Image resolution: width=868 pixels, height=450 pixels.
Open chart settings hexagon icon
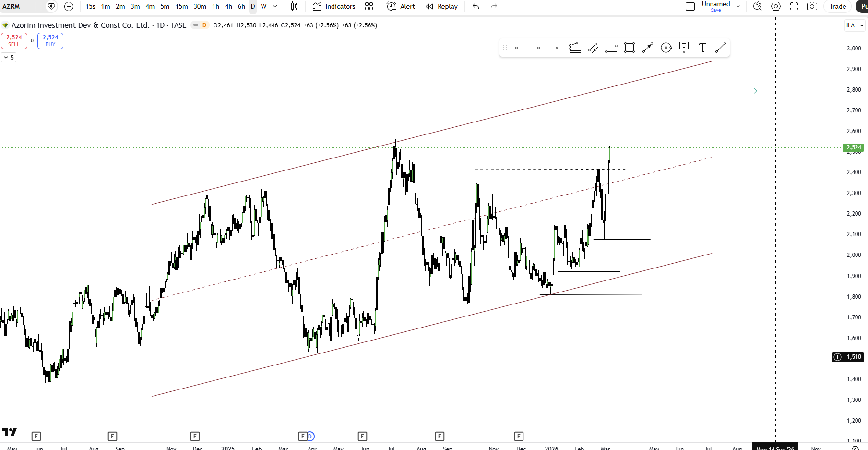[x=776, y=6]
